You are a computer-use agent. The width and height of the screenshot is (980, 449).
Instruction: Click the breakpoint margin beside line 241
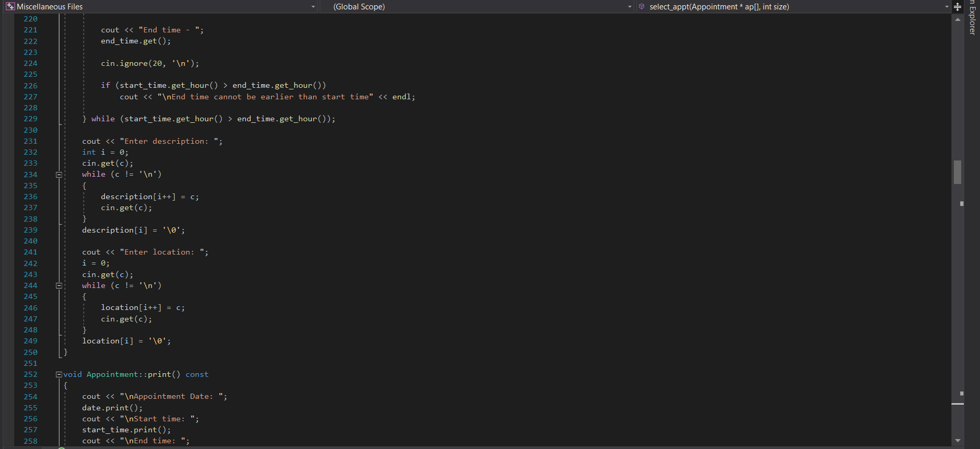pyautogui.click(x=8, y=252)
